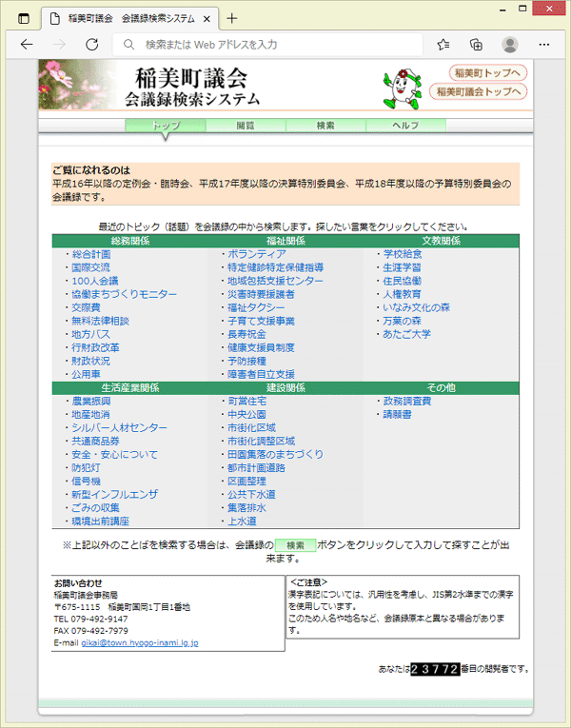
Task: Open the 請願書 topic link
Action: tap(398, 414)
